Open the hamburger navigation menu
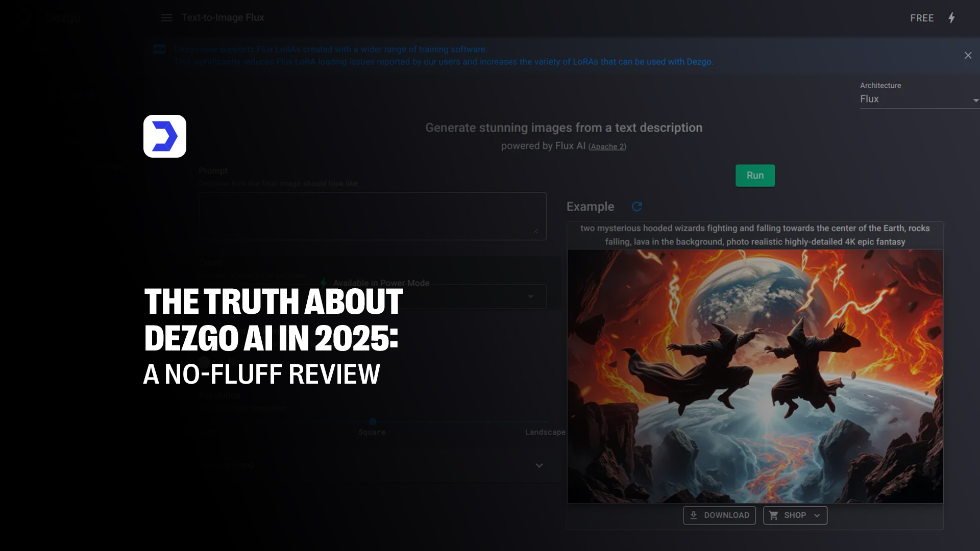The image size is (980, 551). coord(166,18)
